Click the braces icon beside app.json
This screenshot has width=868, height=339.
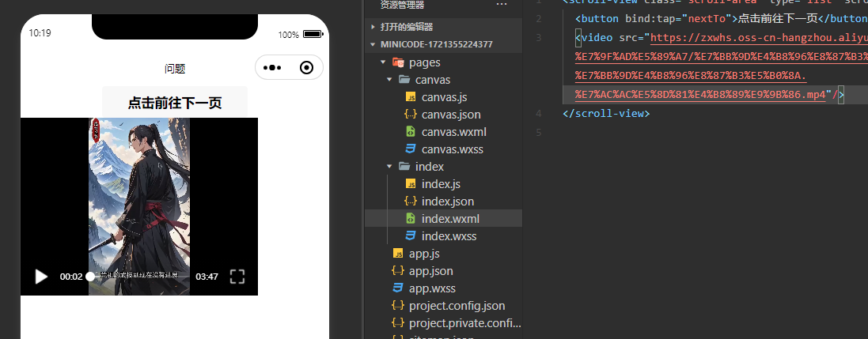397,271
